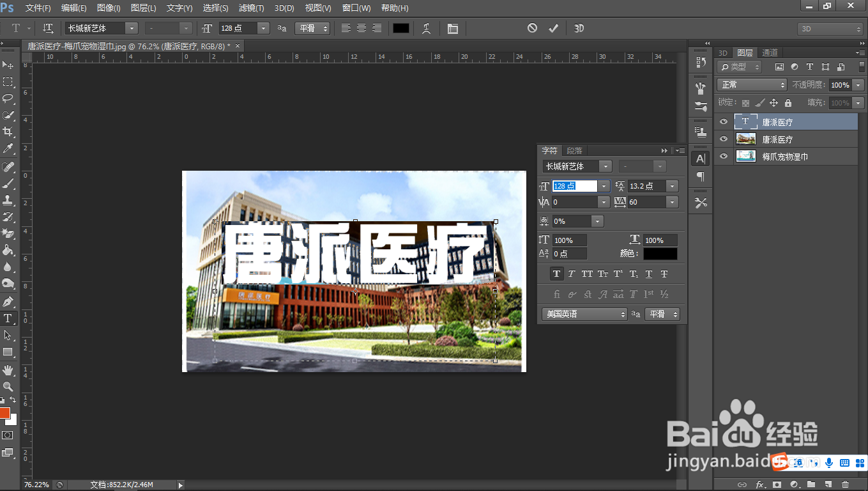868x491 pixels.
Task: Hide the 唐派医疗 text layer
Action: click(x=724, y=122)
